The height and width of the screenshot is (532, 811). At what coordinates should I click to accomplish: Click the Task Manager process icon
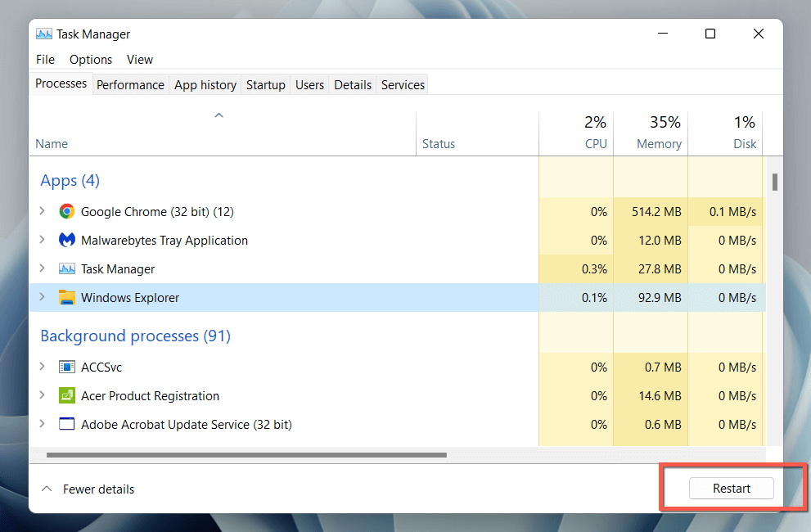point(66,268)
